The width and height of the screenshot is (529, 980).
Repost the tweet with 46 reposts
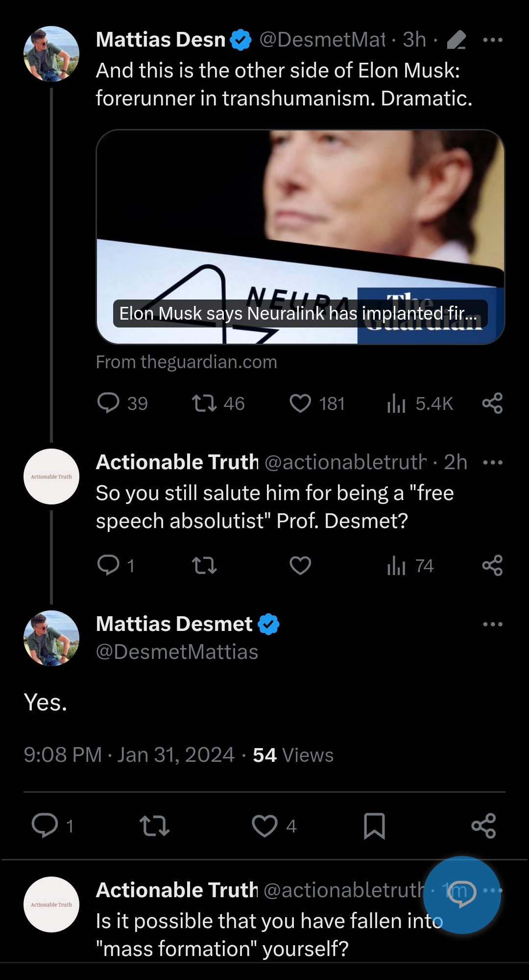pos(204,403)
